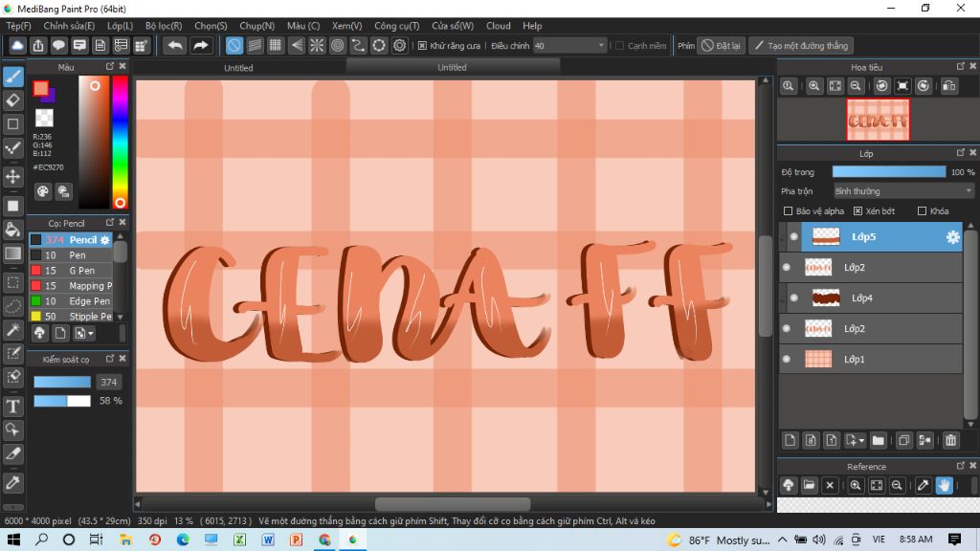Open the add-layer dropdown arrow
The width and height of the screenshot is (980, 551).
click(862, 440)
